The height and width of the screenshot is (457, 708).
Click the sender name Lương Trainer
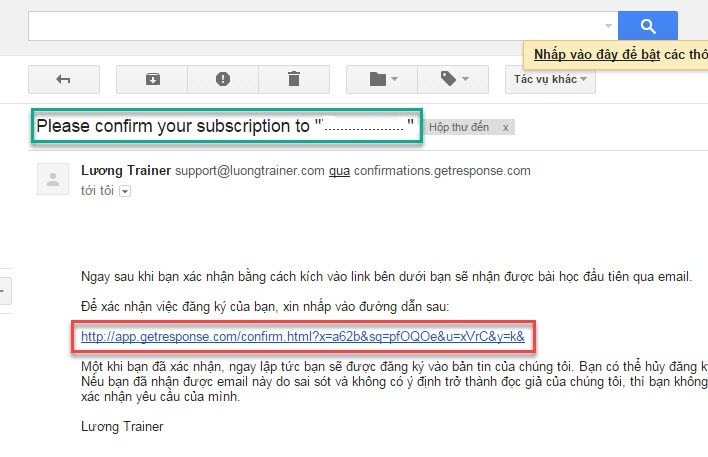(x=126, y=171)
